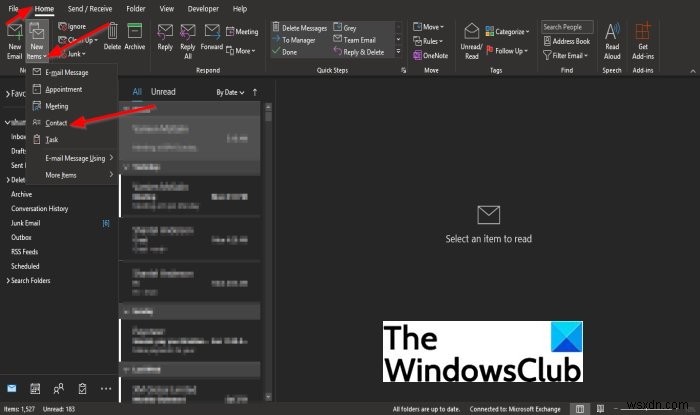Open the Junk Email folder

tap(26, 223)
